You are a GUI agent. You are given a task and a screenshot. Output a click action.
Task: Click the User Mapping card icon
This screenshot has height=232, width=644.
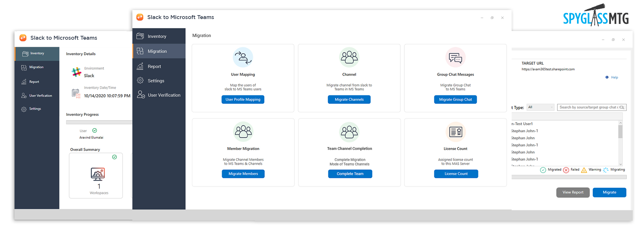[243, 57]
